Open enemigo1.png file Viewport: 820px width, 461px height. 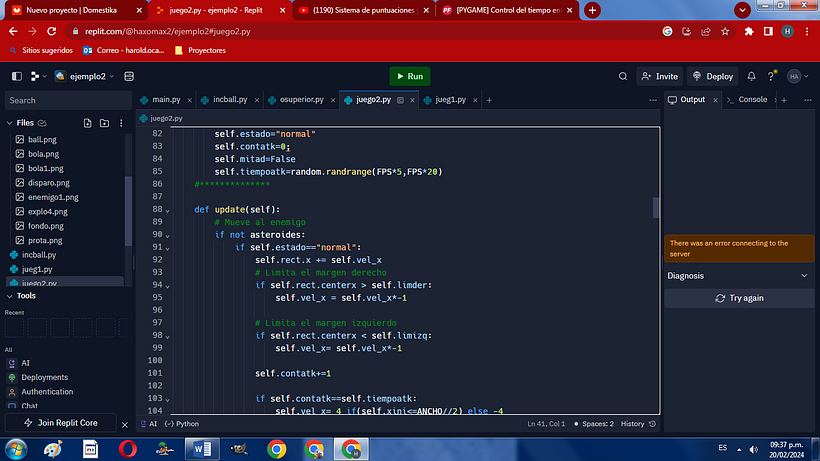pyautogui.click(x=53, y=197)
